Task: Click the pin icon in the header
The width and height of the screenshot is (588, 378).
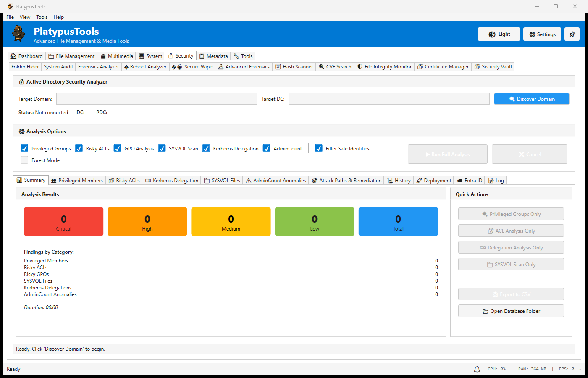Action: [x=572, y=34]
